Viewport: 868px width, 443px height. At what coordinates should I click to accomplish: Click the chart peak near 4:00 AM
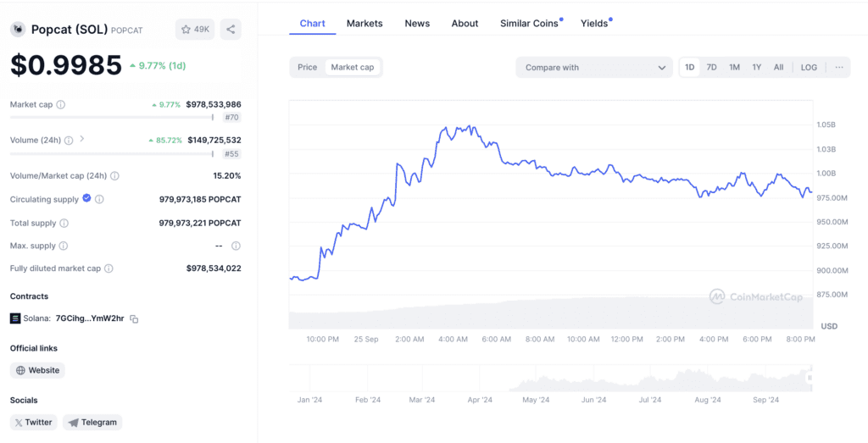point(470,126)
